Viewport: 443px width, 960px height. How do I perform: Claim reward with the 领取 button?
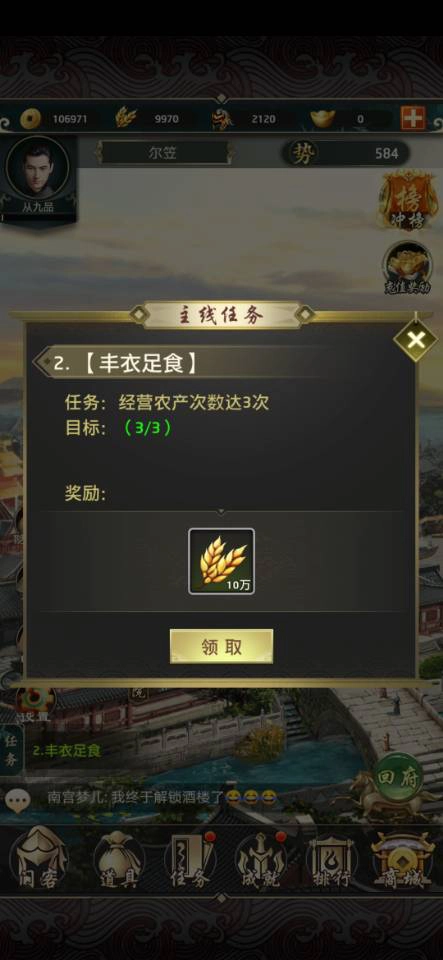click(x=222, y=647)
